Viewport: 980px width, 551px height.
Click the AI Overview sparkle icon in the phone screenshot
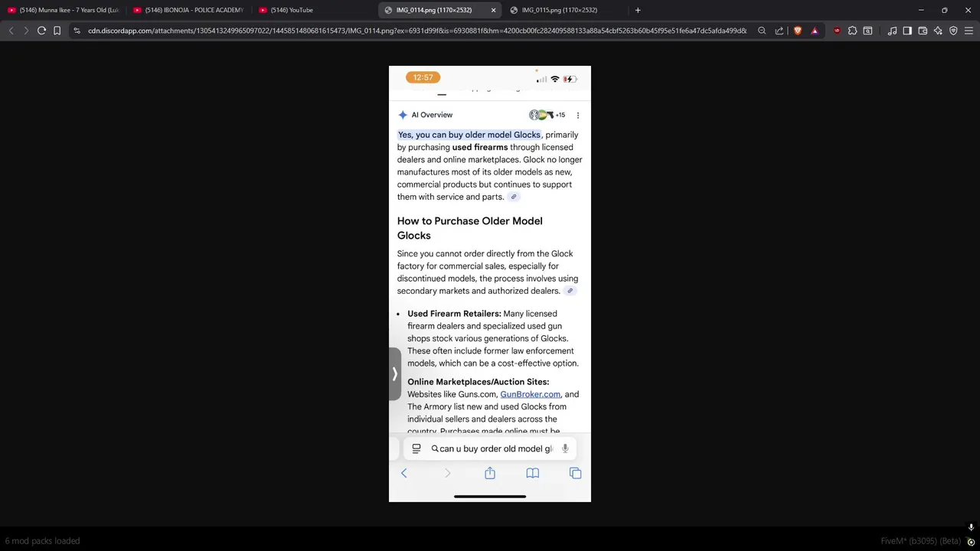click(x=403, y=115)
